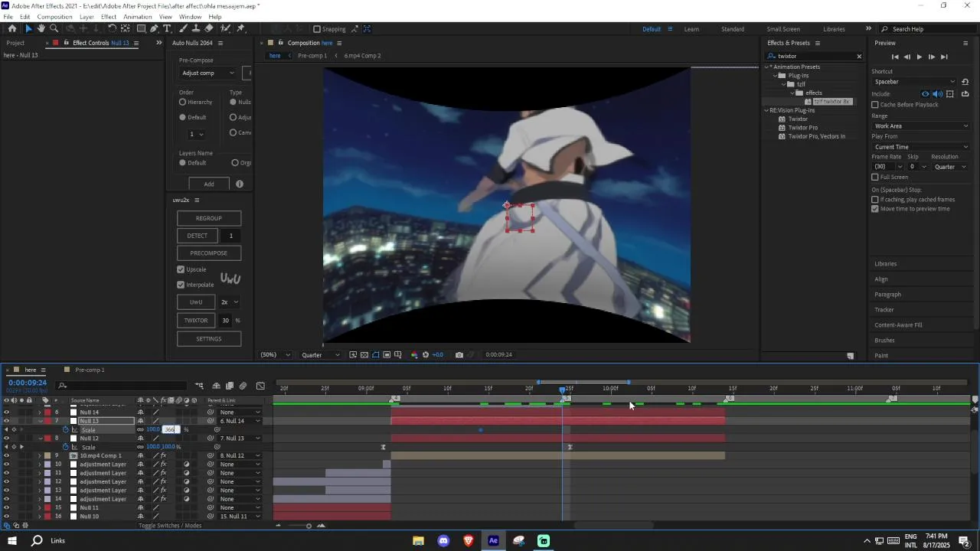Enable Cache Before Playback checkbox

coord(875,104)
